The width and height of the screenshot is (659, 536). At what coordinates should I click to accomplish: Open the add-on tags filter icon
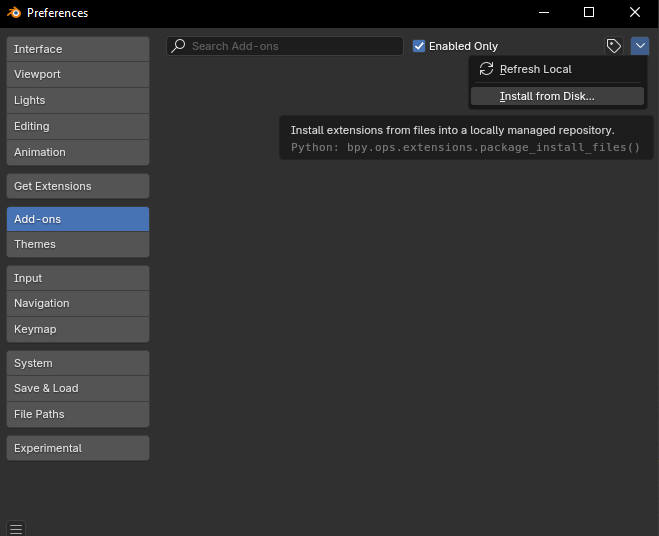[x=614, y=46]
